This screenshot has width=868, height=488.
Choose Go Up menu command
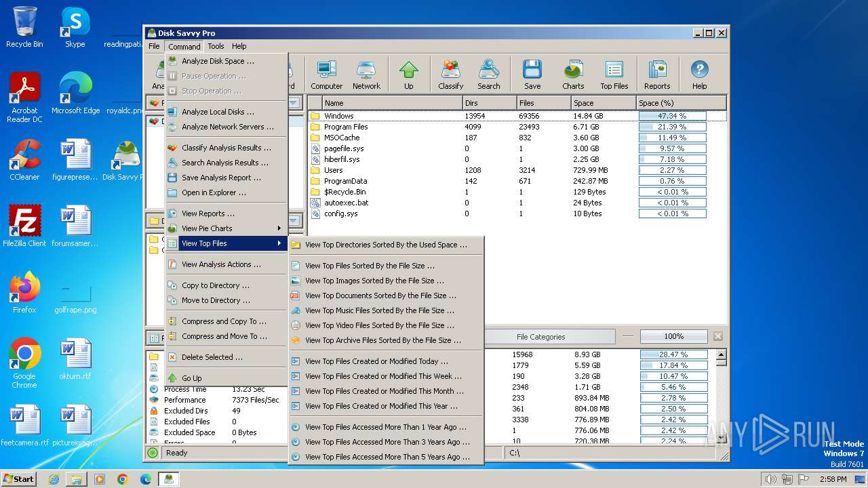pyautogui.click(x=226, y=378)
